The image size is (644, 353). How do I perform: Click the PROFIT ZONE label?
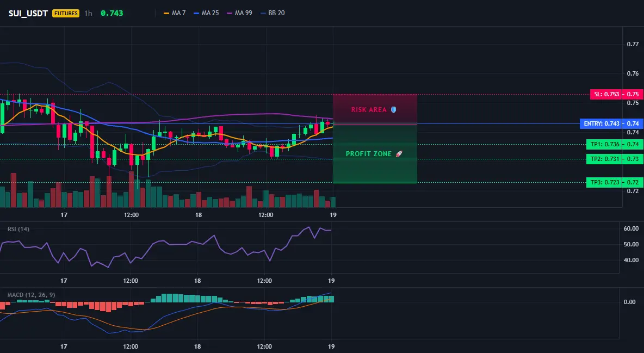368,154
